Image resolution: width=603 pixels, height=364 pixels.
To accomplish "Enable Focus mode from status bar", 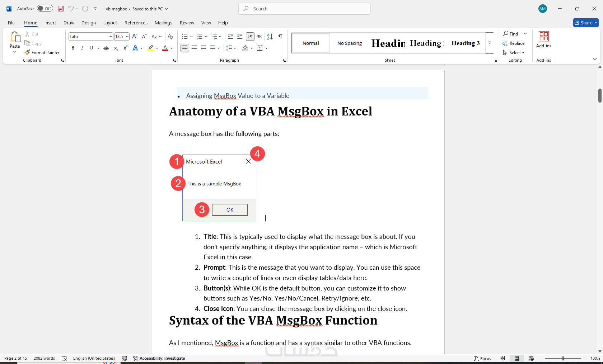I will (482, 358).
